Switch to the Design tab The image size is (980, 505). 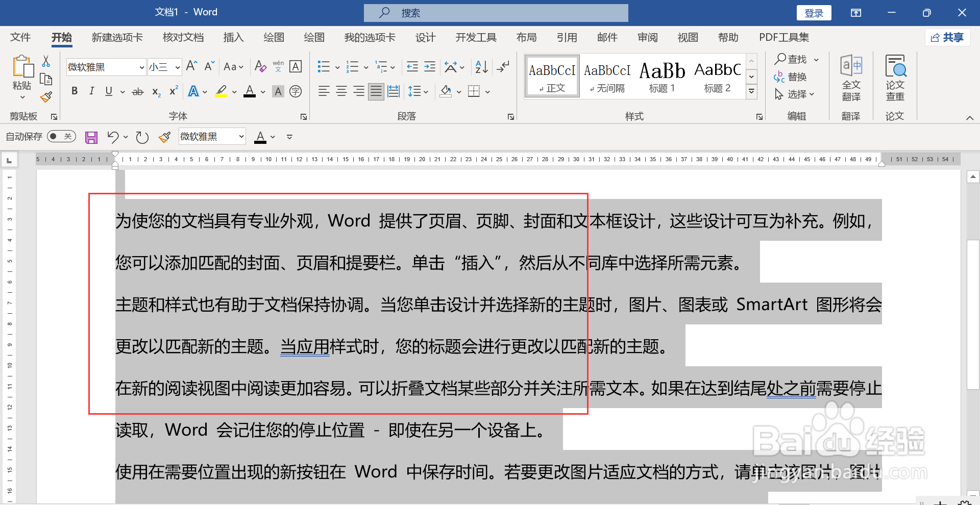[425, 37]
